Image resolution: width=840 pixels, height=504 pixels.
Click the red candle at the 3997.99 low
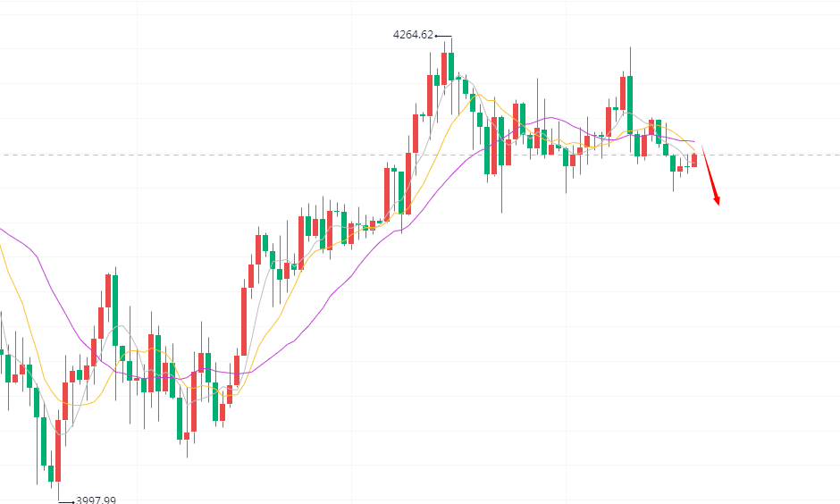pyautogui.click(x=58, y=447)
